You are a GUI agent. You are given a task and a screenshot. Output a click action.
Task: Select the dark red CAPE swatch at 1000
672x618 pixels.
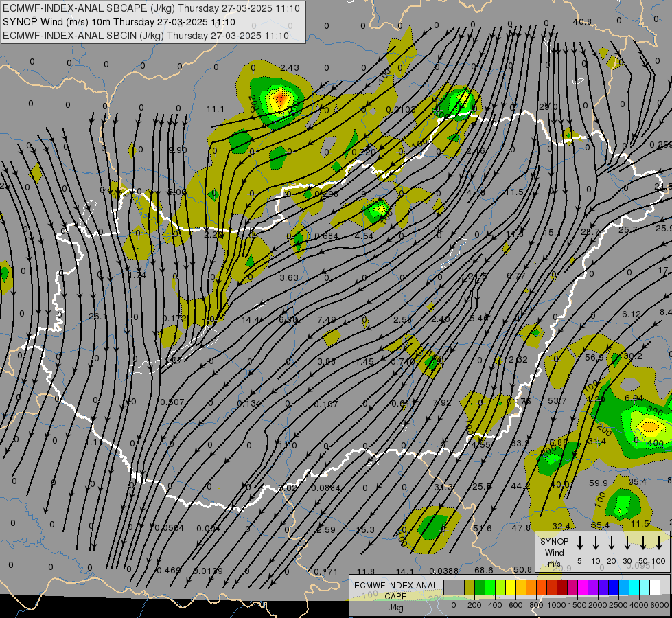pyautogui.click(x=562, y=588)
